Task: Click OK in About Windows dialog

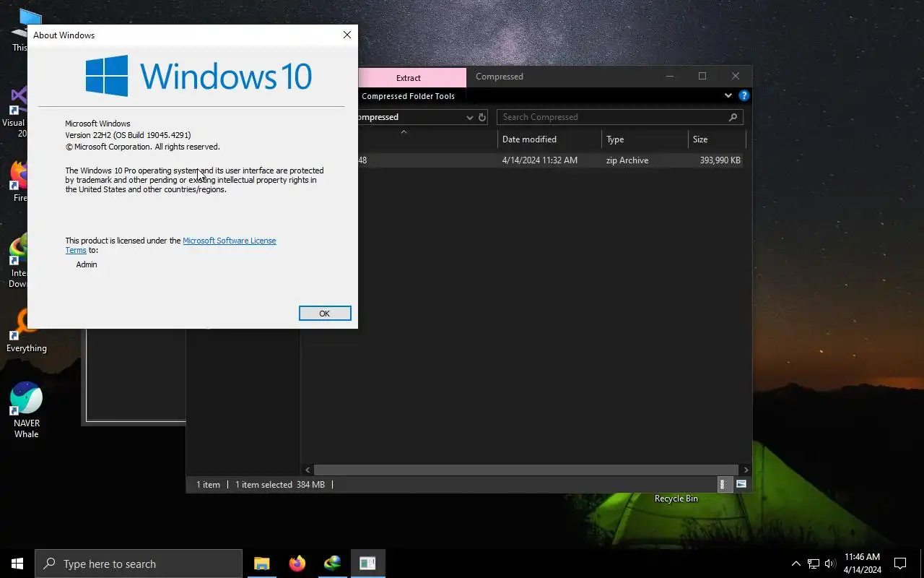Action: pos(325,313)
